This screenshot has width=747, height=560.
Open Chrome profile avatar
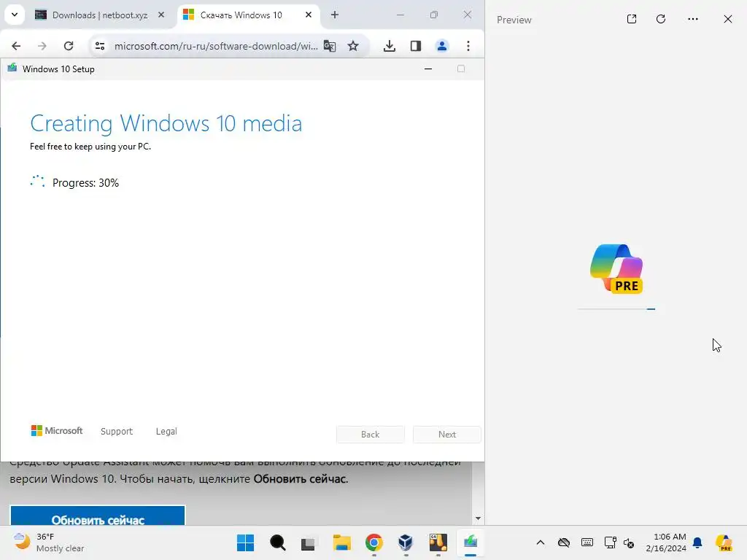441,46
